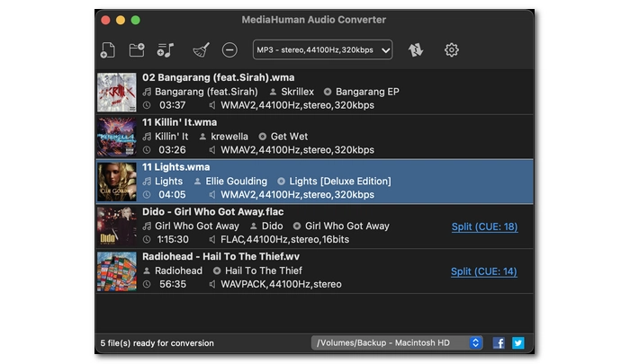
Task: Click FLAC,44100Hz,stereo,16bits format text
Action: [285, 240]
